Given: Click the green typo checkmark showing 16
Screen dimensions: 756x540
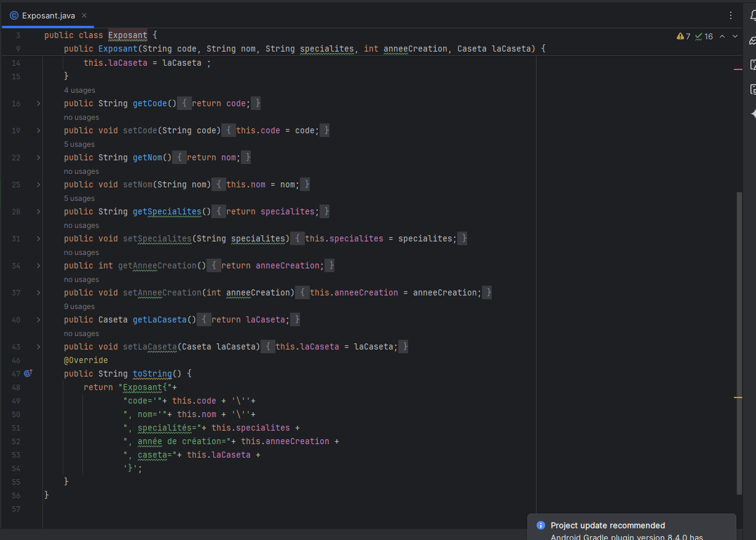Looking at the screenshot, I should 704,37.
